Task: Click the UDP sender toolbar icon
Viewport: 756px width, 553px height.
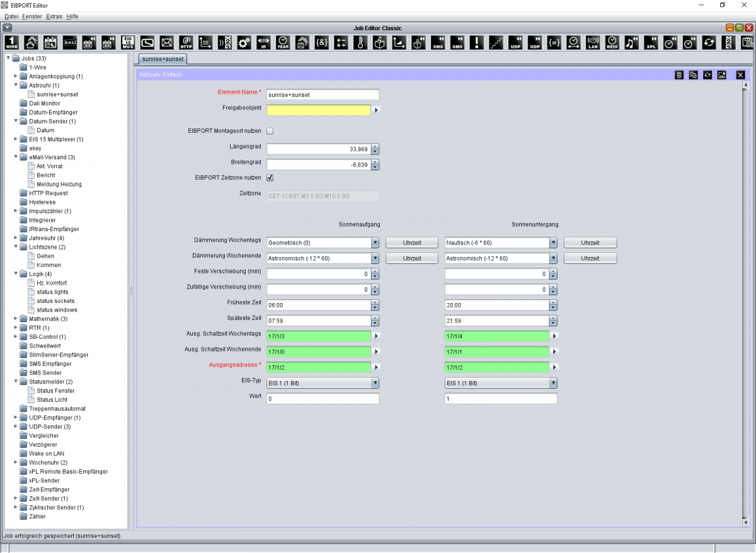Action: click(536, 42)
